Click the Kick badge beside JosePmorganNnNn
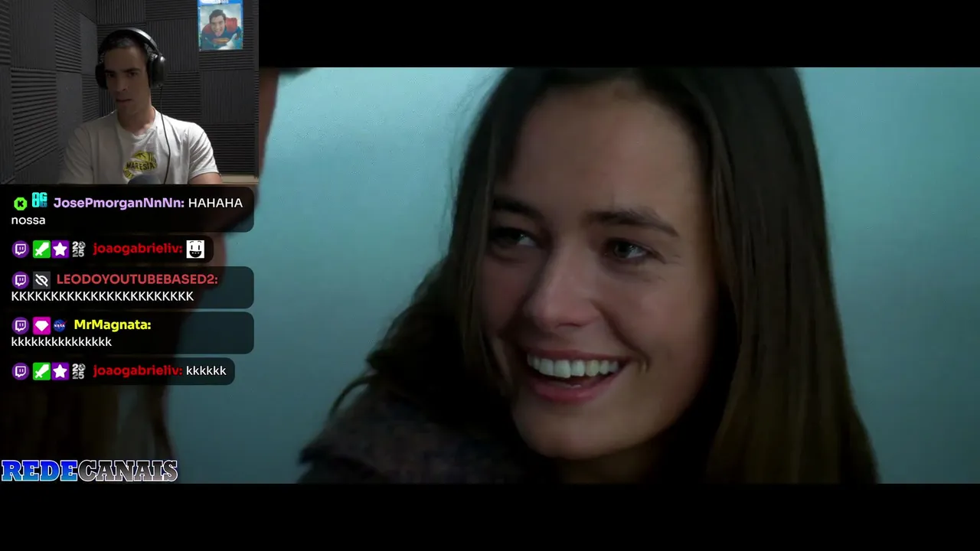The width and height of the screenshot is (980, 551). 21,204
